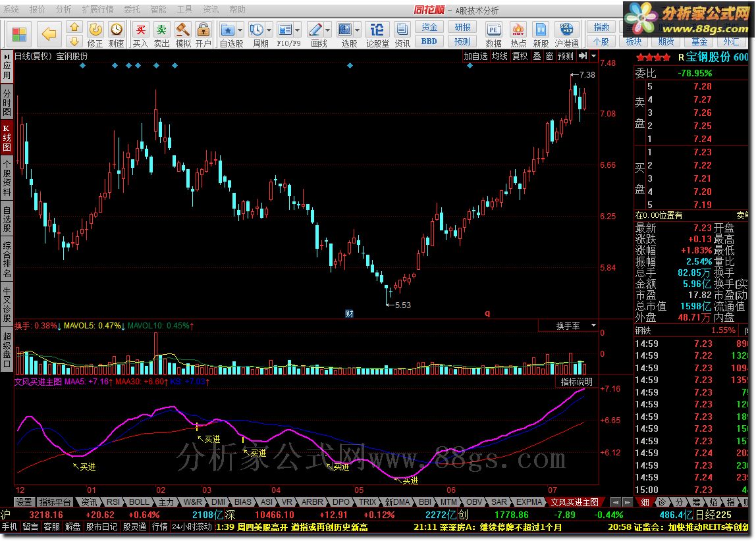The width and height of the screenshot is (756, 541).
Task: Click the 指数 button
Action: click(x=601, y=27)
